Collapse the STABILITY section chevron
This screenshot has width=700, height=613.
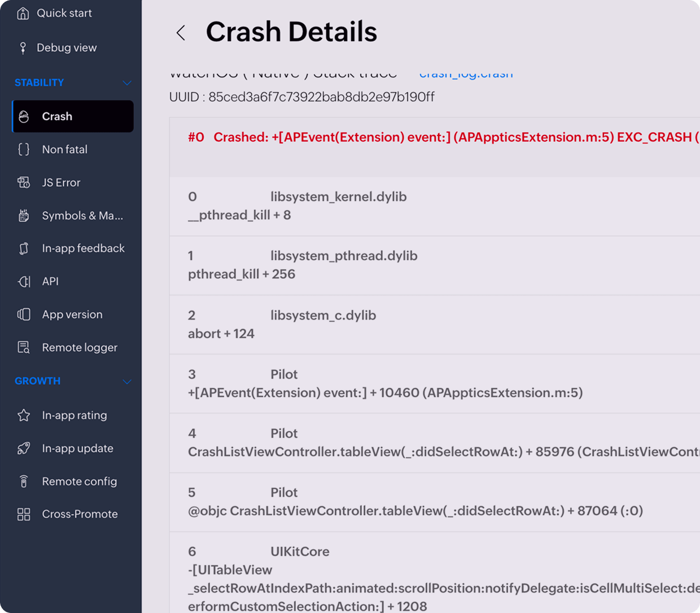(127, 83)
